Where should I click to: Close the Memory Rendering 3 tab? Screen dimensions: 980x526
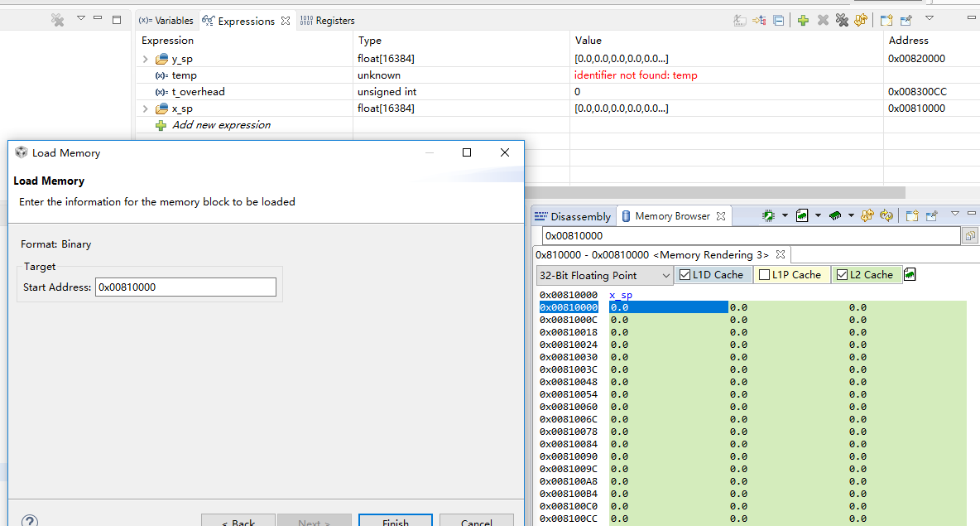tap(780, 254)
